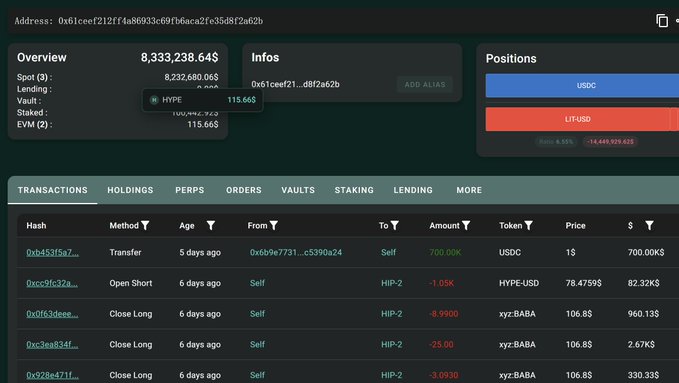Click the HYPE-USD token cell
The height and width of the screenshot is (383, 679).
tap(519, 283)
